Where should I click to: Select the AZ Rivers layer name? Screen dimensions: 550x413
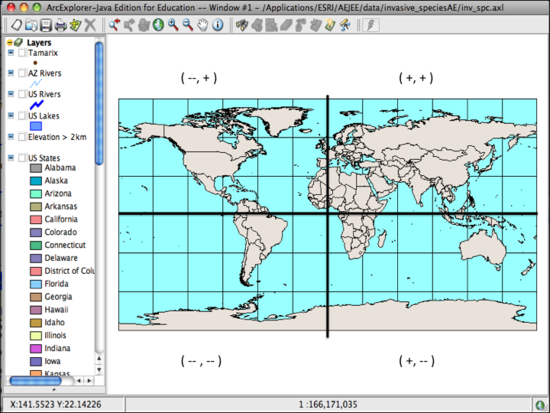coord(45,73)
